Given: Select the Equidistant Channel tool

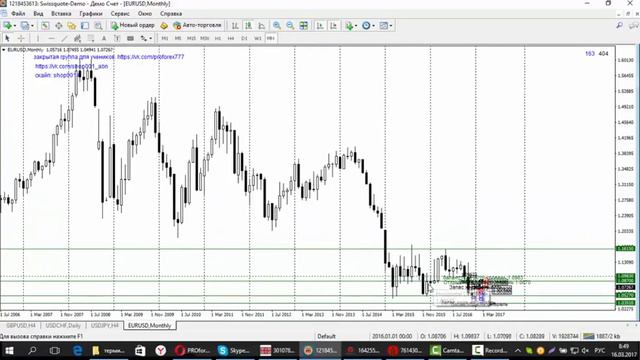Looking at the screenshot, I should tap(77, 38).
